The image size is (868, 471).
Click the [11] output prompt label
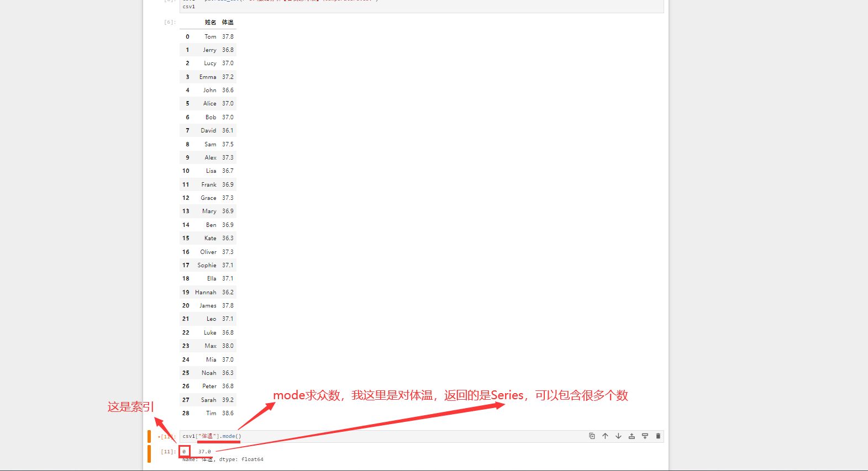tap(168, 452)
